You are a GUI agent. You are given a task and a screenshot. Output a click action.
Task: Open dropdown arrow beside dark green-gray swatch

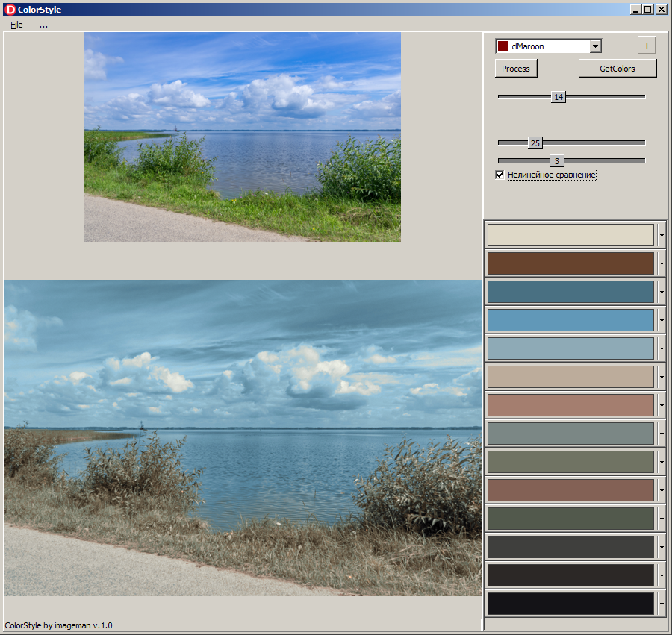point(662,519)
